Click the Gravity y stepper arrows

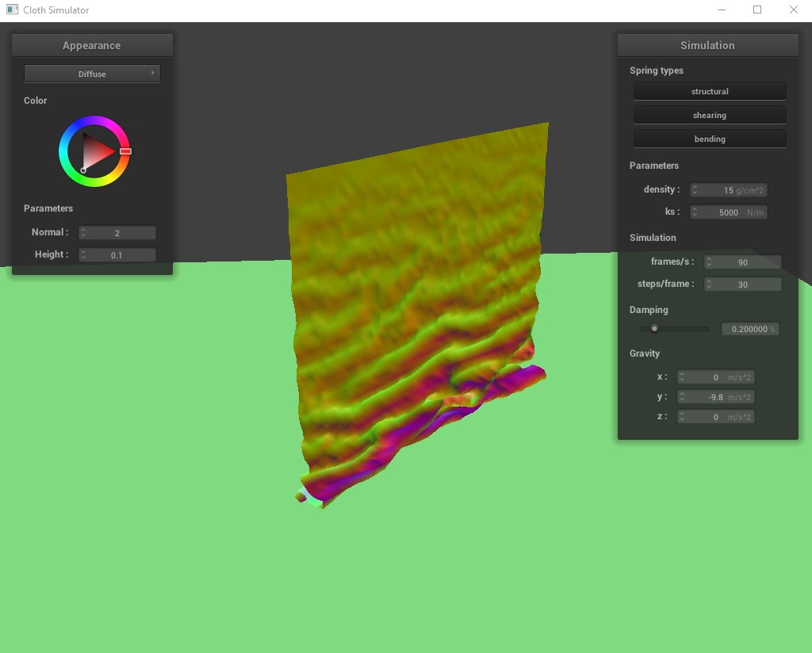[682, 397]
